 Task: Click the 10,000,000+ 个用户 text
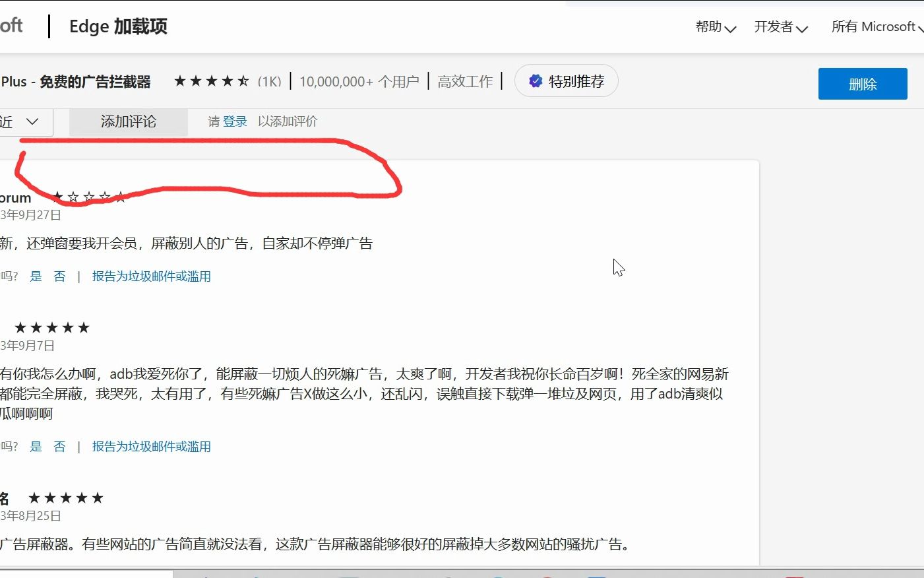(359, 81)
